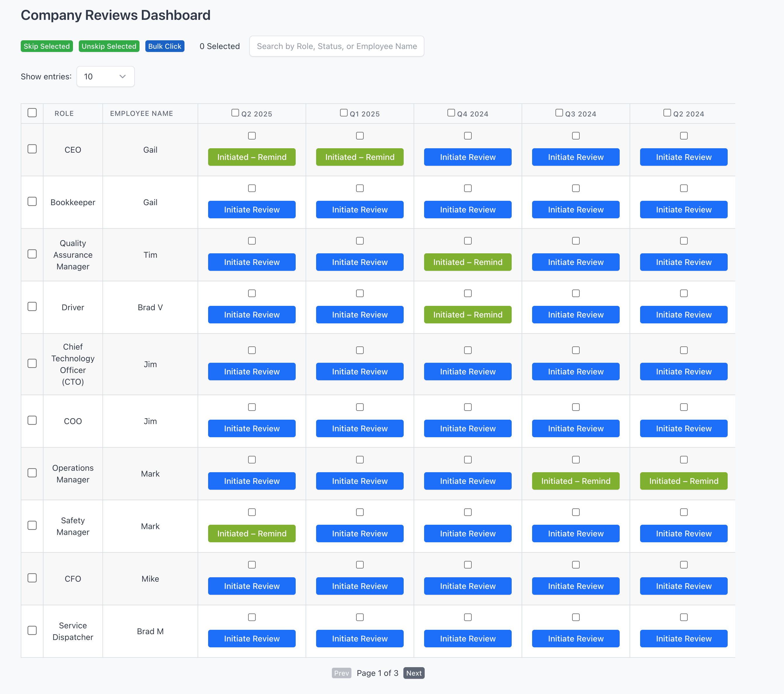Click Initiate Review for Driver Q1 2025
The image size is (784, 694).
click(360, 314)
